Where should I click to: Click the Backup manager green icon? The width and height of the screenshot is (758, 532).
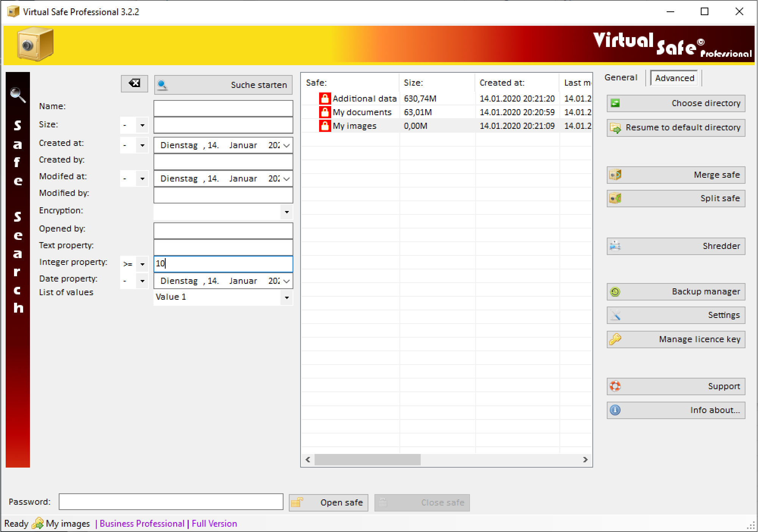tap(615, 292)
